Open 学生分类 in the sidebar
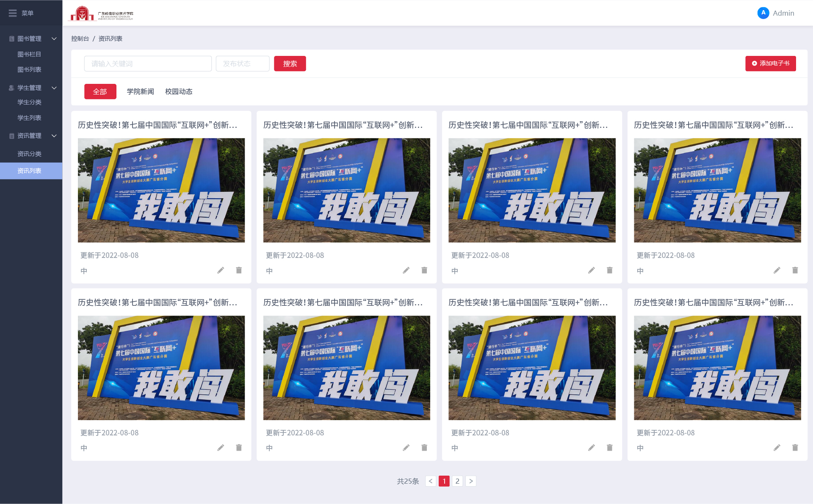The width and height of the screenshot is (813, 504). [x=29, y=102]
